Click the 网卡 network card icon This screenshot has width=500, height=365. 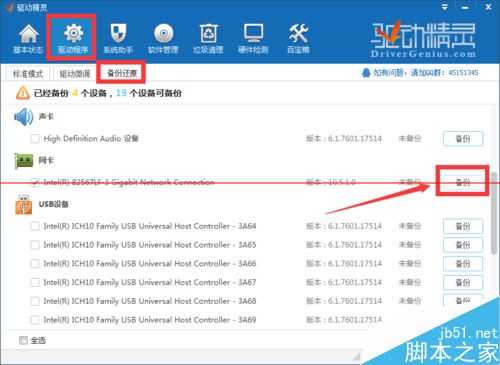pyautogui.click(x=24, y=161)
